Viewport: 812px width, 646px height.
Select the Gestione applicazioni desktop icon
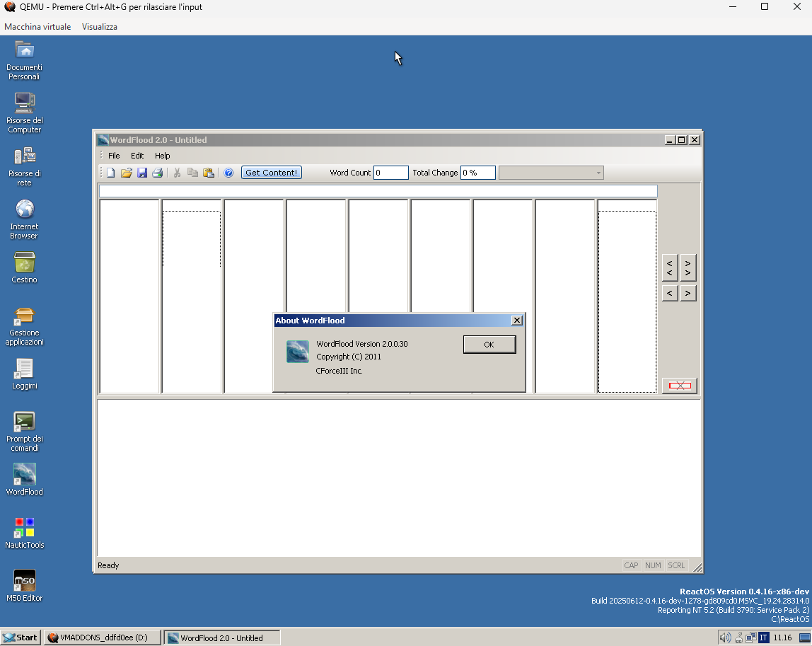[24, 325]
